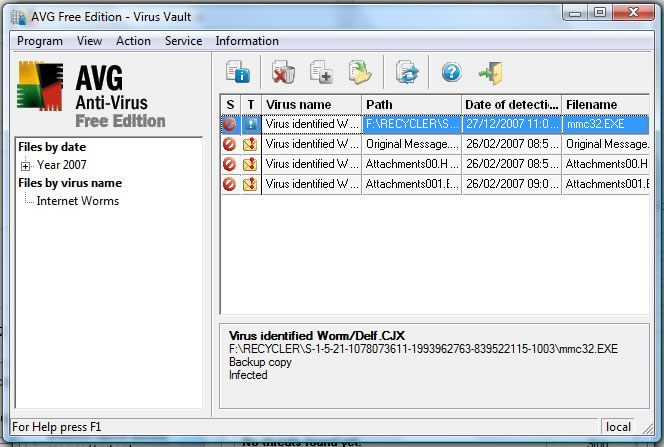
Task: Sort by Path column header
Action: (x=412, y=105)
